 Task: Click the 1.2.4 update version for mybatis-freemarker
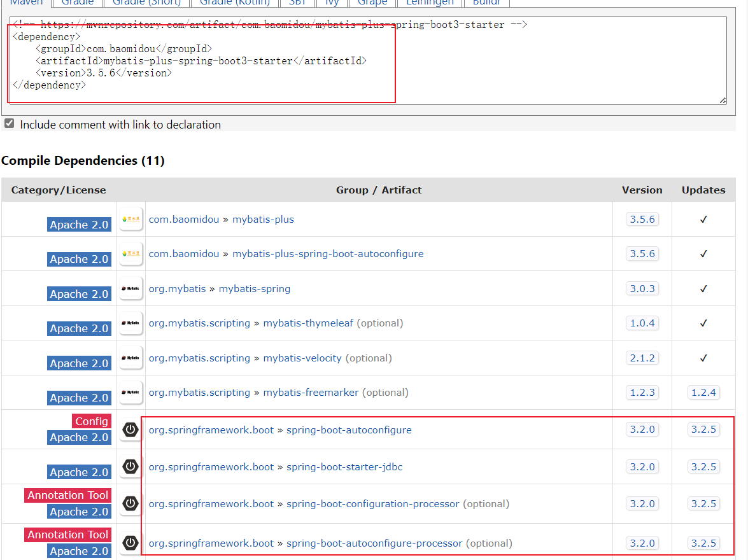point(703,392)
